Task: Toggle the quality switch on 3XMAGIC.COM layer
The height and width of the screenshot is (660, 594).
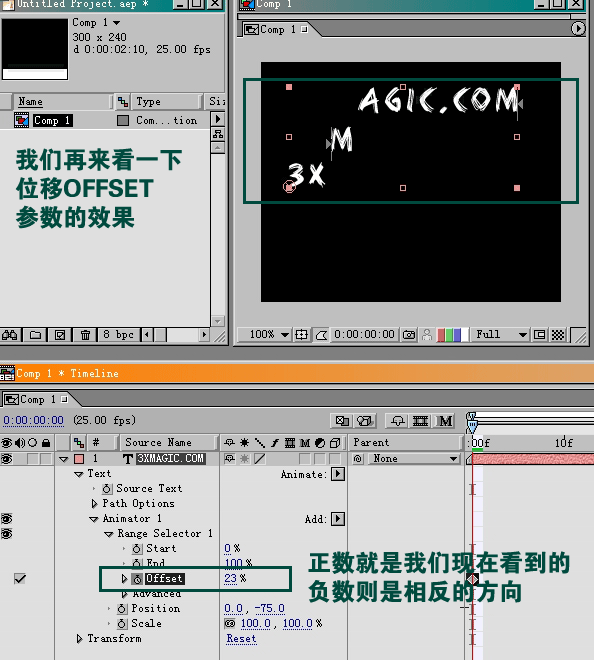Action: point(260,459)
